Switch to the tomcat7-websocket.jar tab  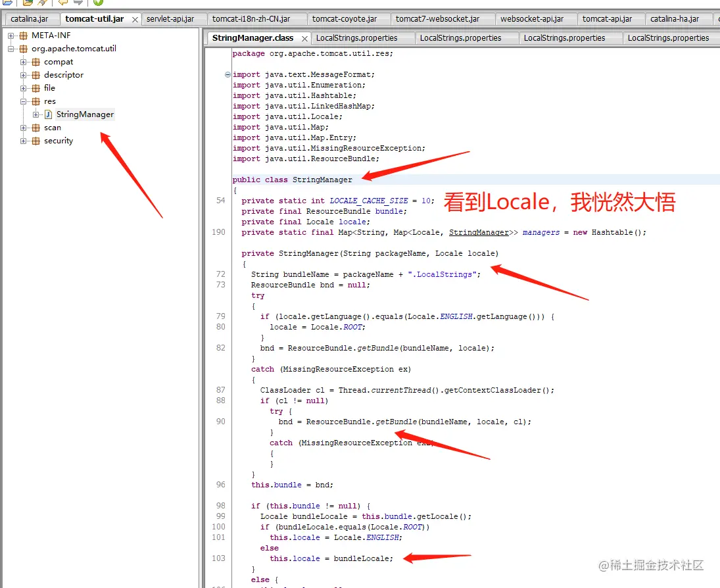pos(438,19)
